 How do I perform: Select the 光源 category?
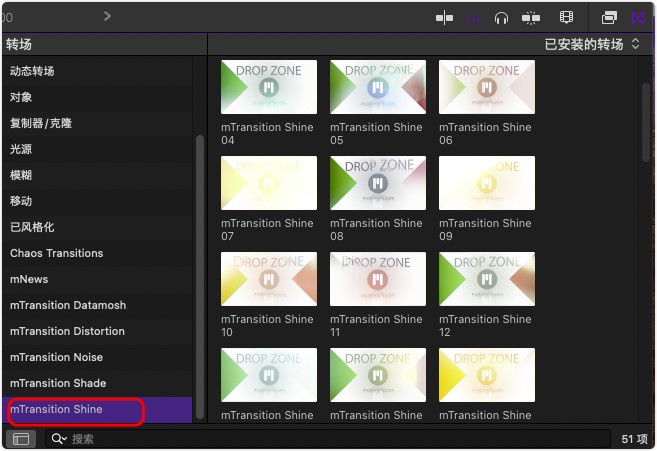[97, 149]
